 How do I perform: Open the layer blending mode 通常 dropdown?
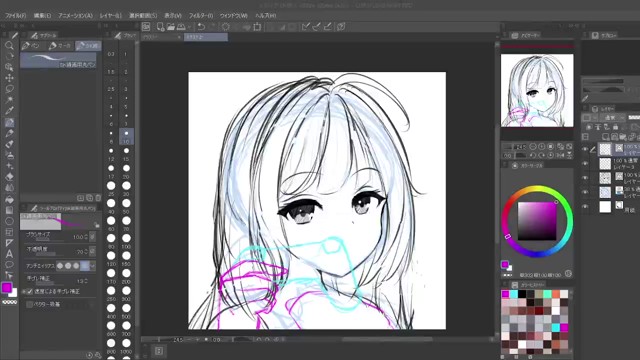click(613, 118)
